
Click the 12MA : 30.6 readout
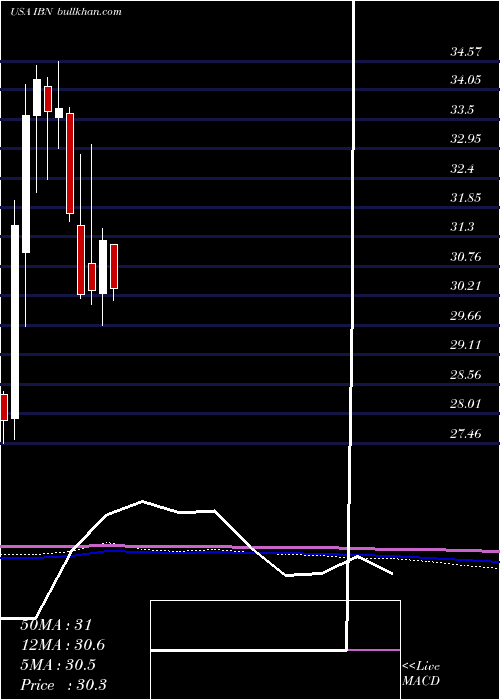click(x=63, y=645)
